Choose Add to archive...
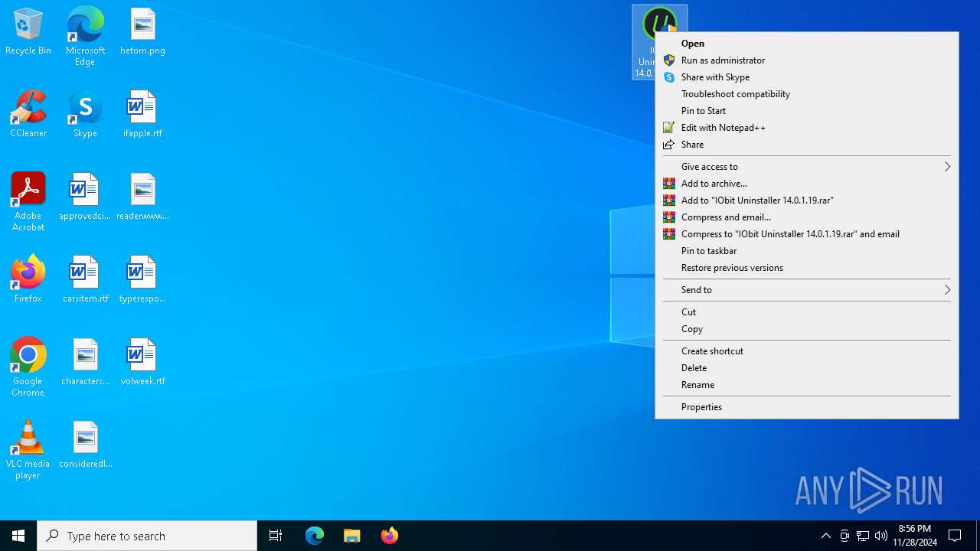The image size is (980, 551). pyautogui.click(x=807, y=184)
